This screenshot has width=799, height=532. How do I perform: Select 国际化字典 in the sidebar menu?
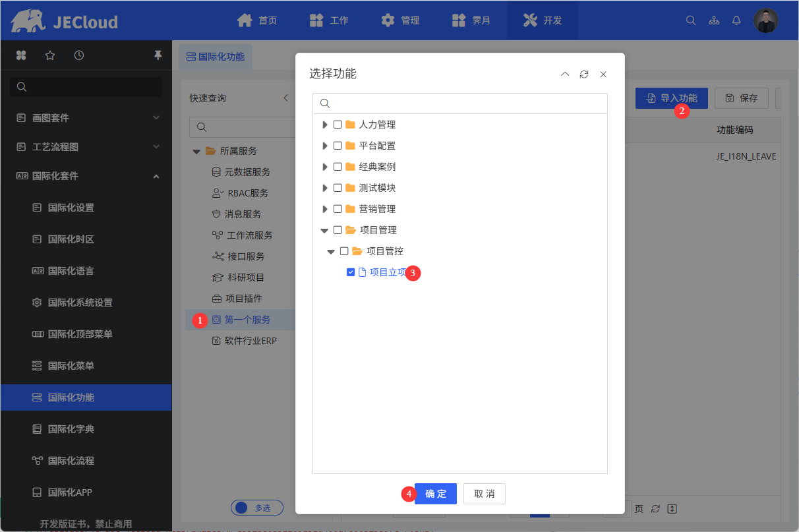(x=71, y=429)
